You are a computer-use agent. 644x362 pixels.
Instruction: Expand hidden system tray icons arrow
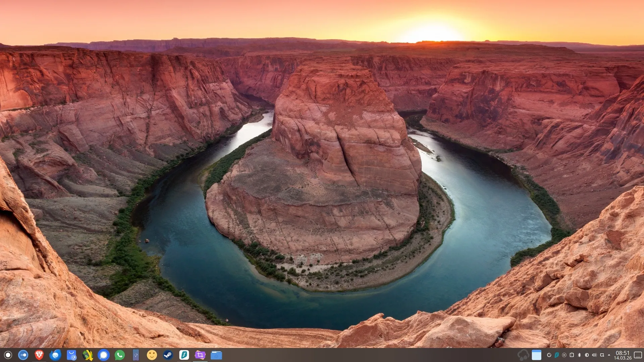pyautogui.click(x=609, y=355)
